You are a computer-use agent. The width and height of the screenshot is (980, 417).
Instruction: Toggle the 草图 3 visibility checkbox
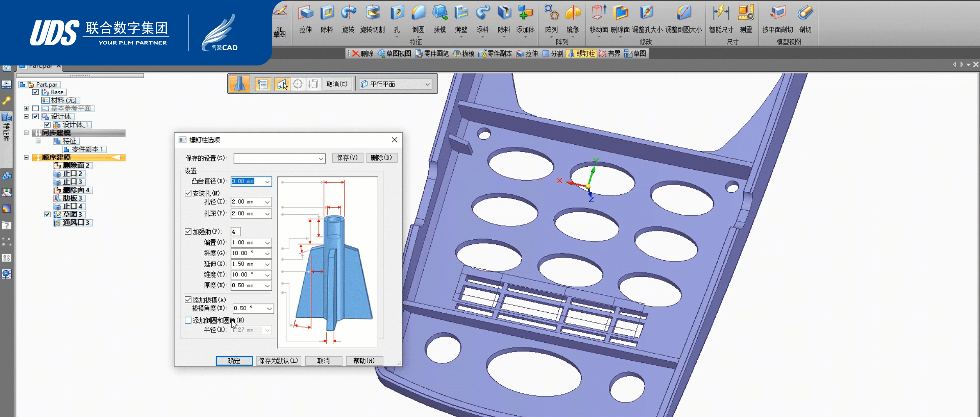[x=47, y=214]
